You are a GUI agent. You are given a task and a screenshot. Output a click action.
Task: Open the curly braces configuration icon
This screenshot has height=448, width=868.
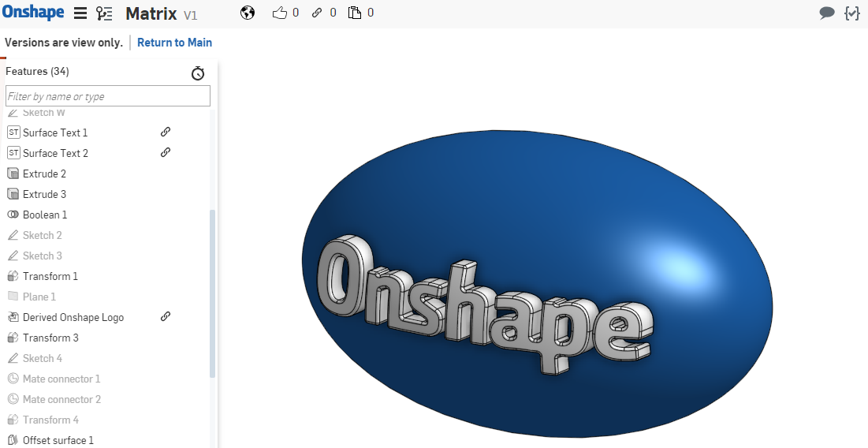(x=851, y=13)
